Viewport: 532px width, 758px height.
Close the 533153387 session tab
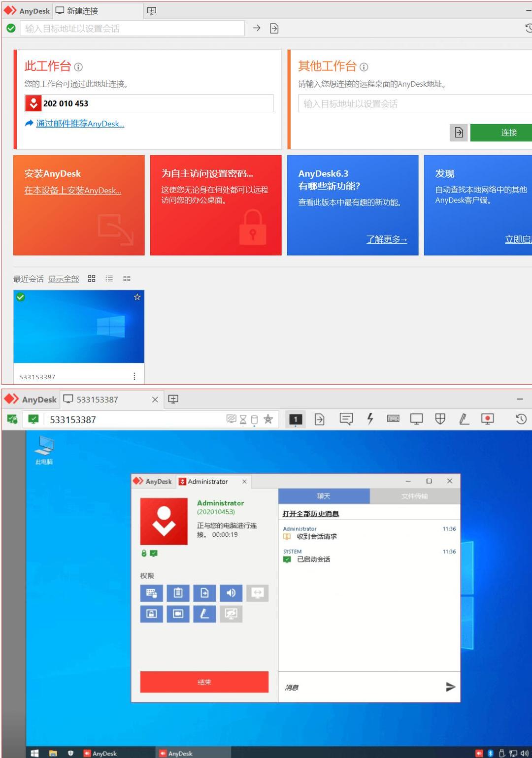155,399
